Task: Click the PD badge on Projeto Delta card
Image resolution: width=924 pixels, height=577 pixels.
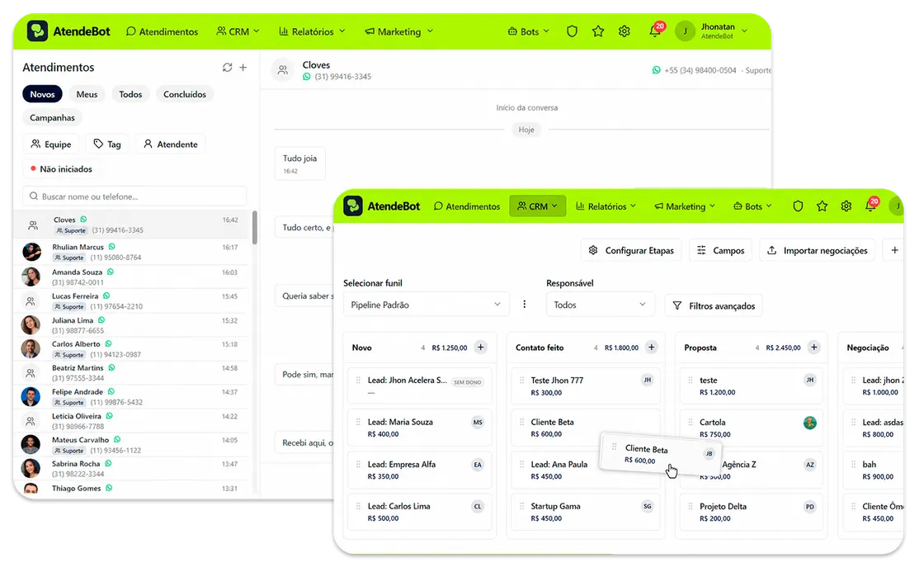Action: point(810,506)
